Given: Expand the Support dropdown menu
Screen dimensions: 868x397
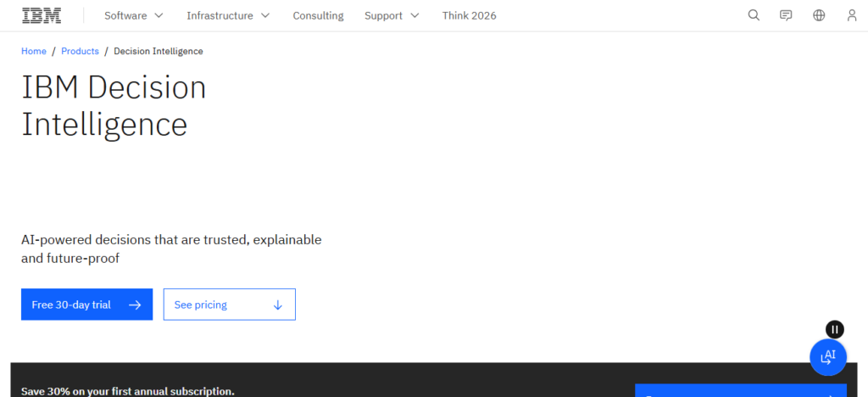Looking at the screenshot, I should pyautogui.click(x=392, y=15).
